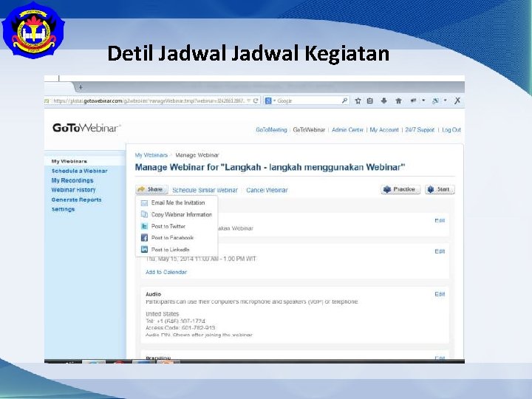The width and height of the screenshot is (532, 399).
Task: Go to GoToMeeting top link
Action: [x=271, y=130]
